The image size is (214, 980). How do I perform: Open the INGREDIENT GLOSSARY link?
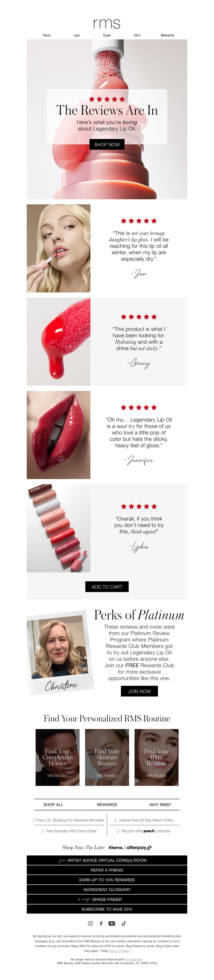click(107, 889)
